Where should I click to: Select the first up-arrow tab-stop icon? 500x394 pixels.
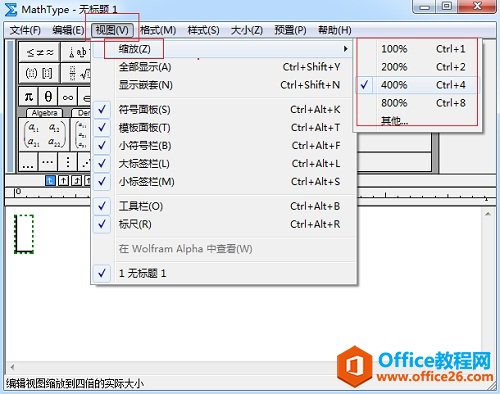click(x=63, y=181)
